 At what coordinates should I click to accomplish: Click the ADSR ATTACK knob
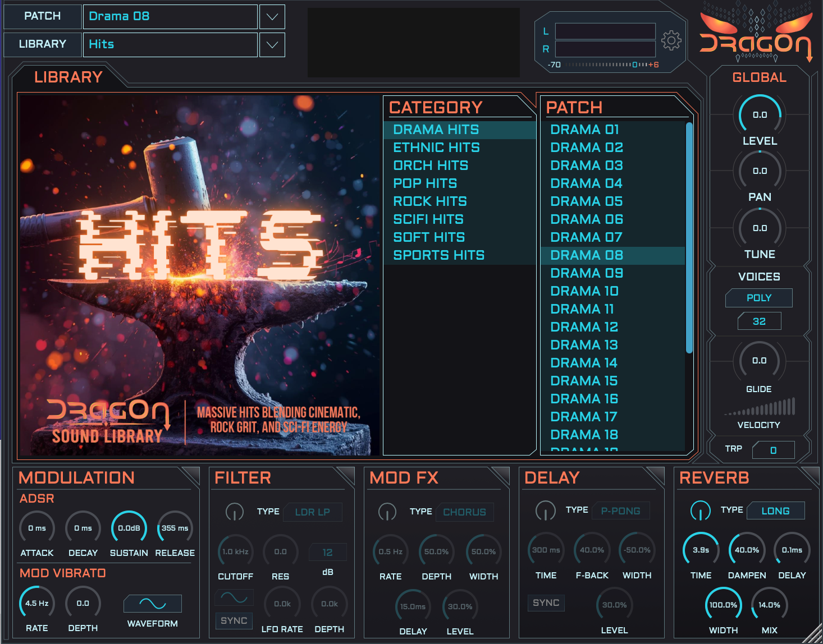pyautogui.click(x=37, y=528)
